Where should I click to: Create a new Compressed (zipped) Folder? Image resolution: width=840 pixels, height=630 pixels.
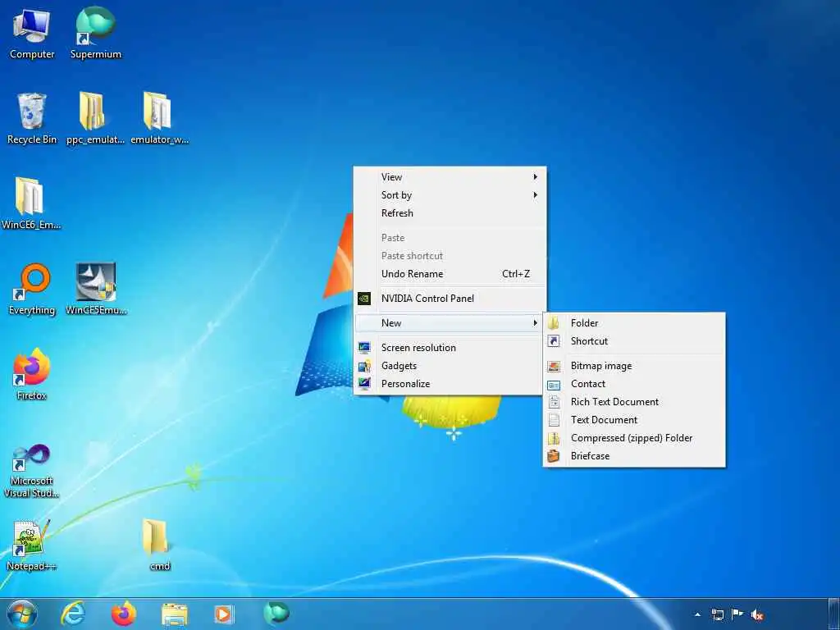634,438
